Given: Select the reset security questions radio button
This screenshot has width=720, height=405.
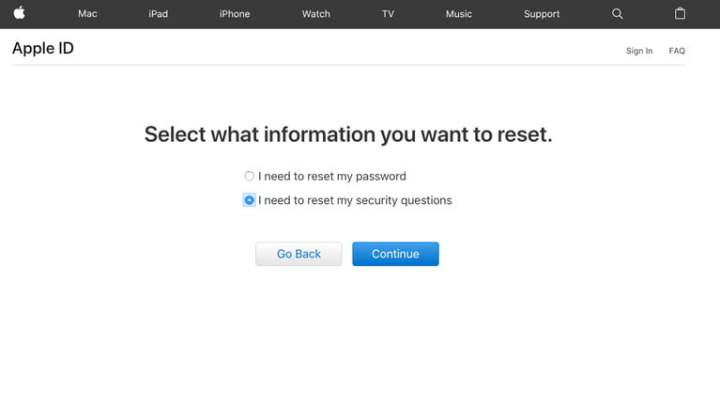Looking at the screenshot, I should (249, 200).
